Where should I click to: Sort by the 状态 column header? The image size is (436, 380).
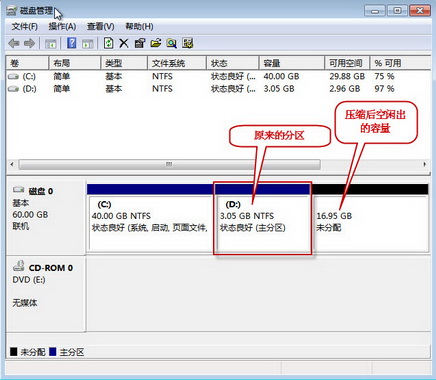point(233,63)
